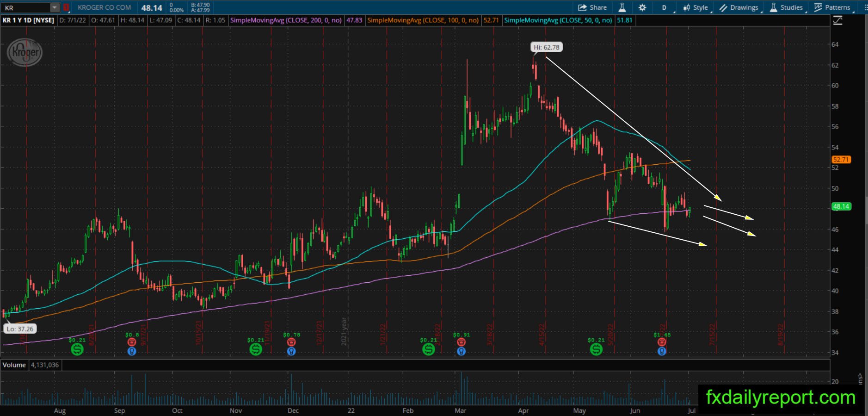Viewport: 868px width, 416px height.
Task: Click the red $0.91 earnings phone icon
Action: click(461, 342)
